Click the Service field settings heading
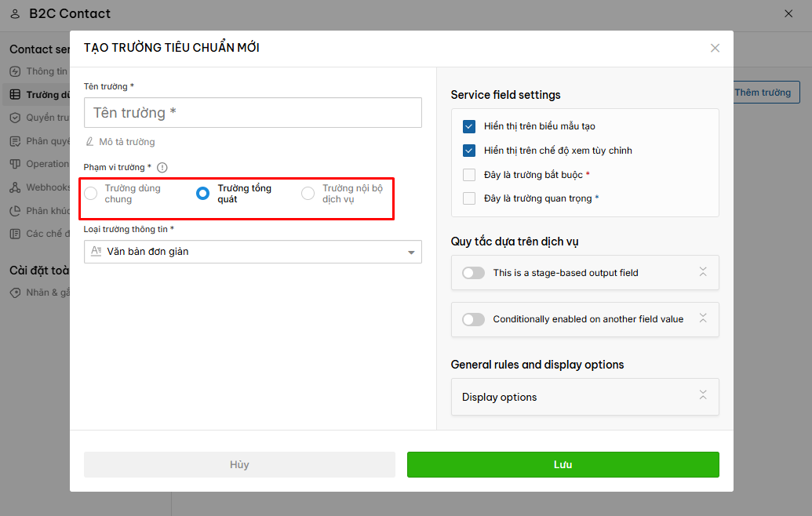 point(505,95)
